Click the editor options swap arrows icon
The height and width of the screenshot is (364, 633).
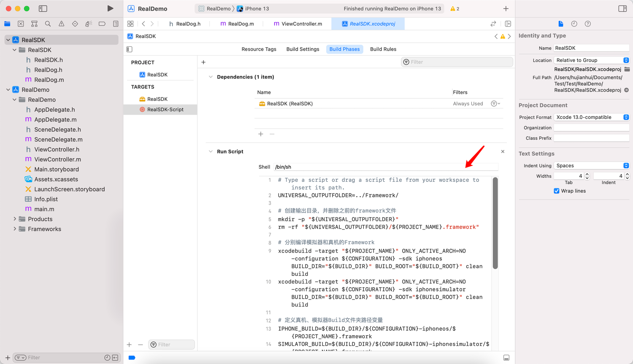(493, 24)
